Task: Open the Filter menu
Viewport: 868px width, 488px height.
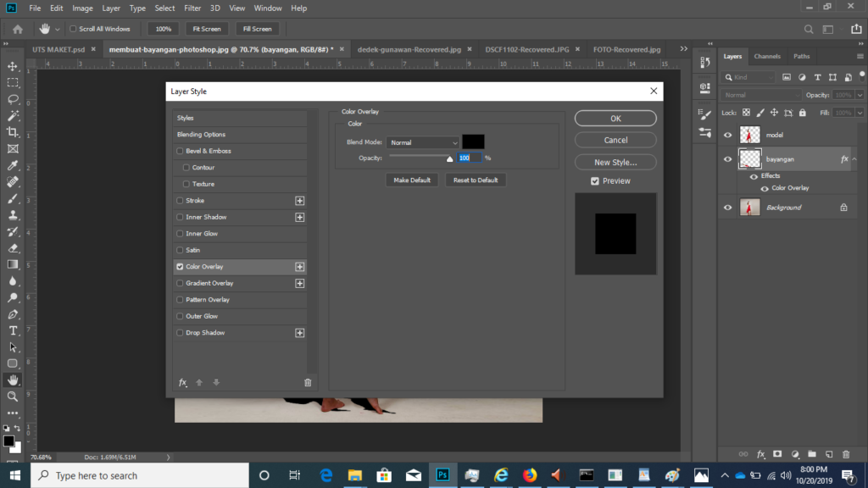Action: click(192, 8)
